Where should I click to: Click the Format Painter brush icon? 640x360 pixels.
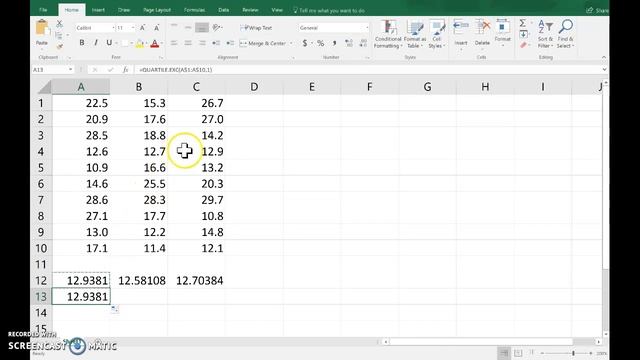click(x=60, y=46)
